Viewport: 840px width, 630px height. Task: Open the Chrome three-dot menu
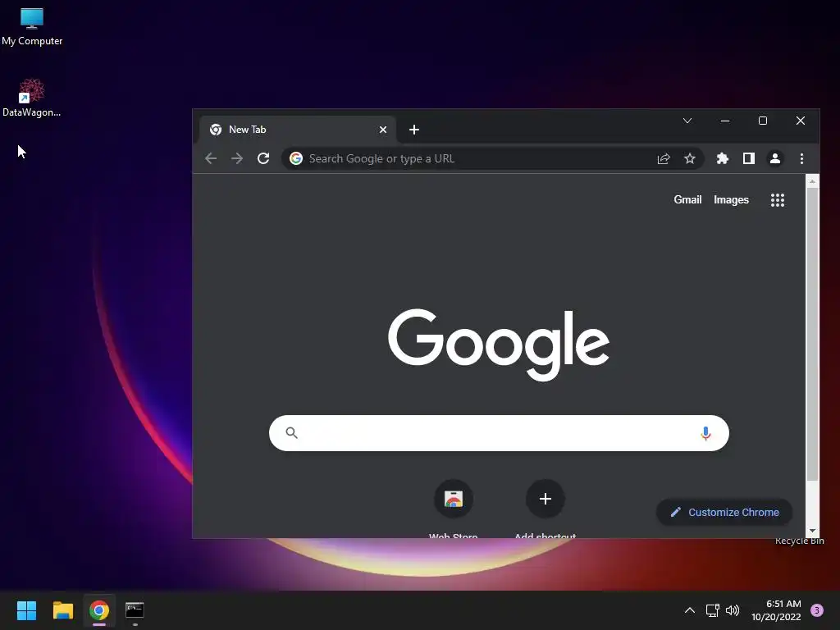coord(801,158)
